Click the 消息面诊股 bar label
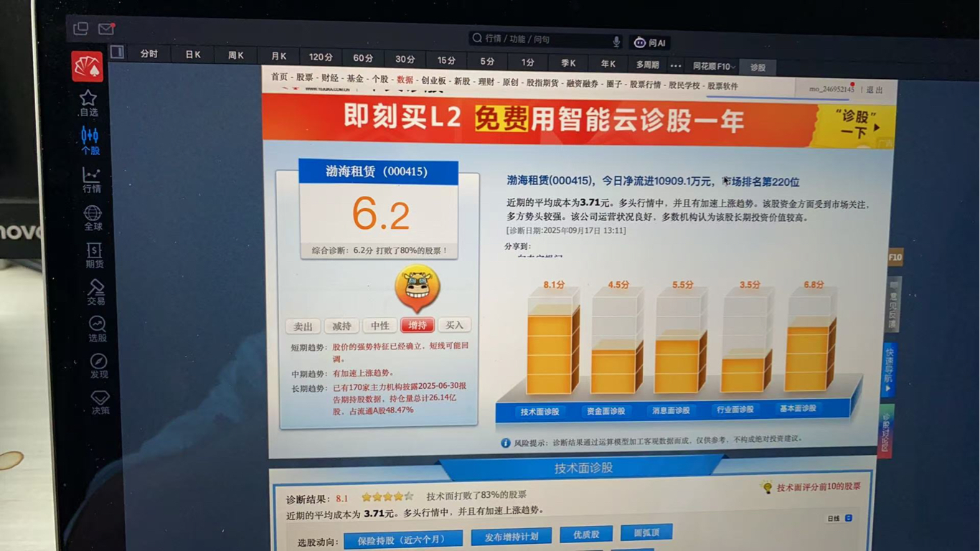 coord(671,410)
